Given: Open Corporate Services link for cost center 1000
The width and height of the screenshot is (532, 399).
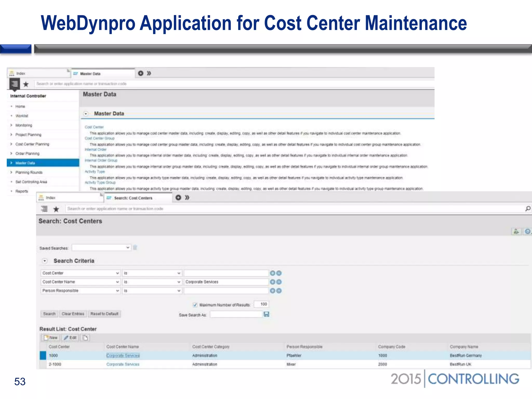Looking at the screenshot, I should 123,355.
